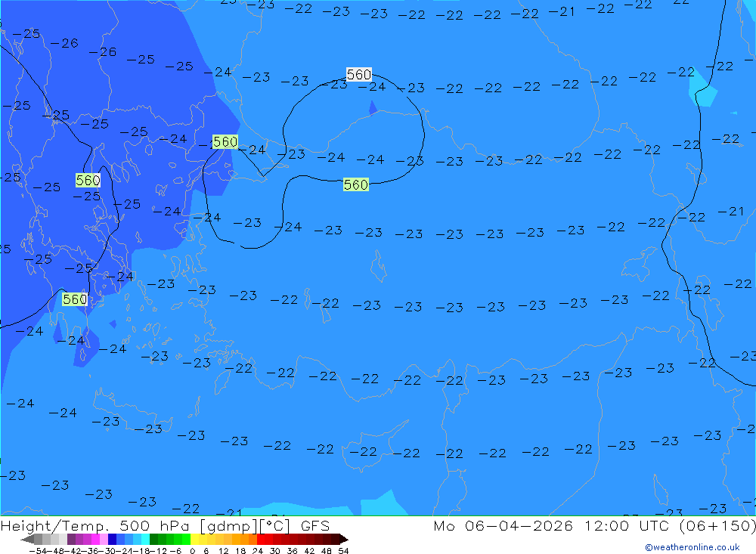Click the 'GFS' model name in the title
756x554 pixels.
pyautogui.click(x=315, y=525)
